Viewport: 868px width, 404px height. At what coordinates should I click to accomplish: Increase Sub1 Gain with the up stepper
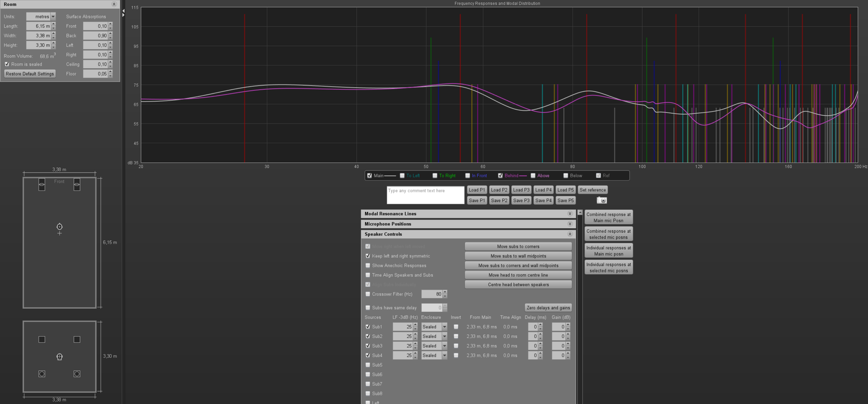[x=568, y=325]
